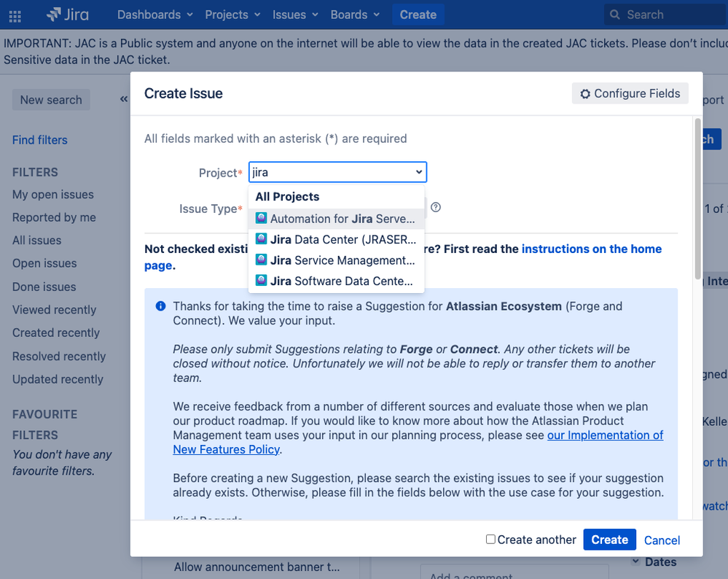The image size is (728, 579).
Task: Click Configure Fields button
Action: [x=630, y=93]
